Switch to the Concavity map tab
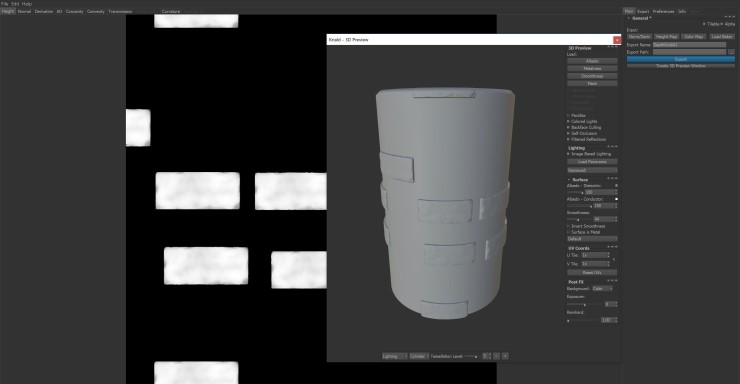740x384 pixels. click(x=75, y=11)
